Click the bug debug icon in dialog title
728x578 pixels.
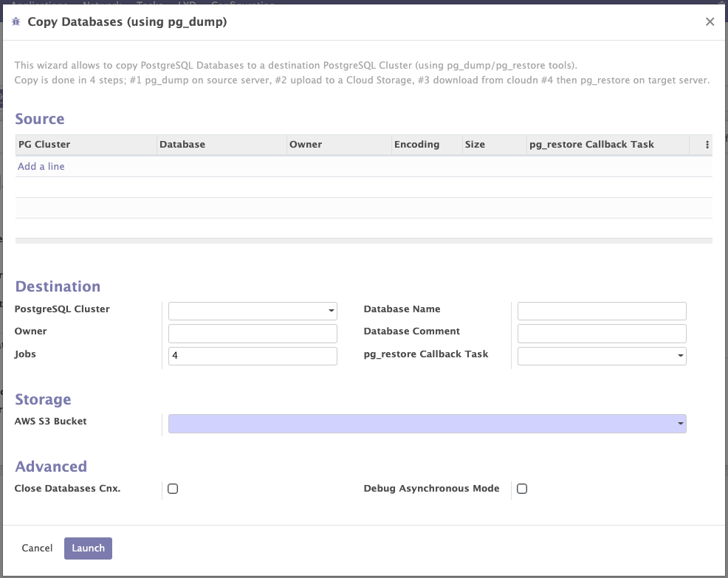[16, 22]
